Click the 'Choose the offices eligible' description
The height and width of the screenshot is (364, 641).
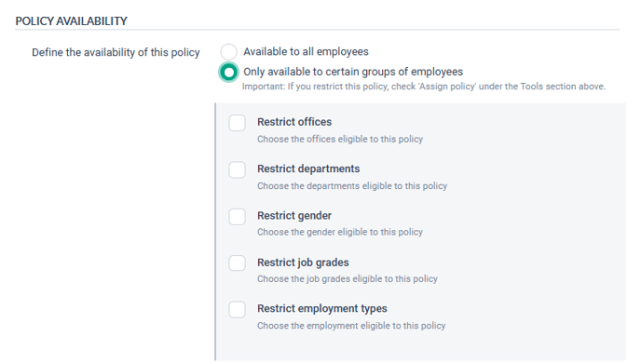pyautogui.click(x=340, y=139)
